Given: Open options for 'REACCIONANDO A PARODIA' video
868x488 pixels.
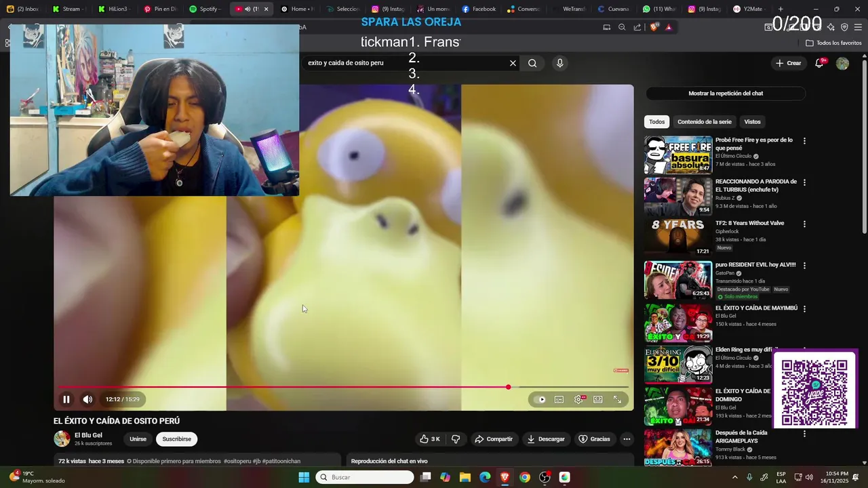Looking at the screenshot, I should 804,182.
